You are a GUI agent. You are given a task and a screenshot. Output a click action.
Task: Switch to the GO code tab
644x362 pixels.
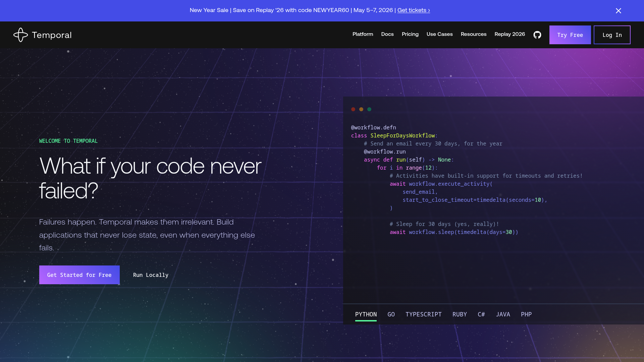tap(391, 314)
